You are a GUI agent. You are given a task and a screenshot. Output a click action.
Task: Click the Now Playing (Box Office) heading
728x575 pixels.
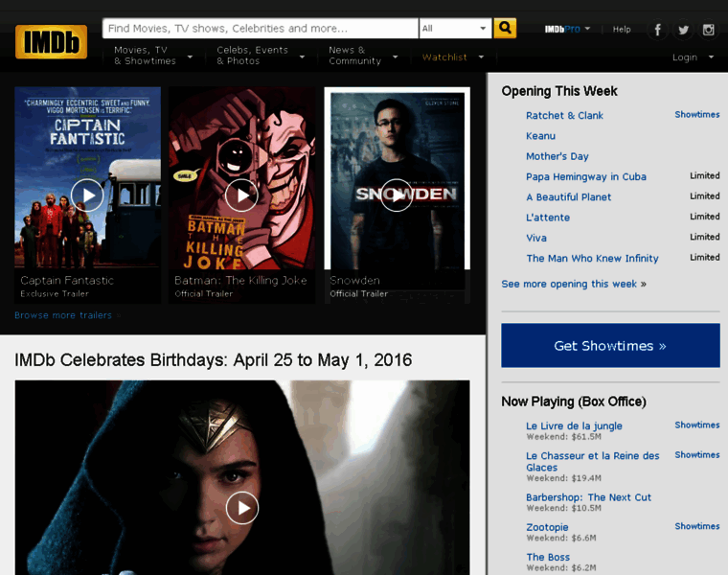point(574,402)
